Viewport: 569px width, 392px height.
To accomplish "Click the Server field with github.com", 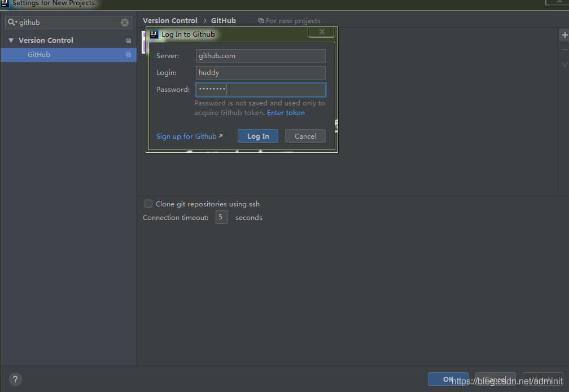I will click(x=261, y=56).
